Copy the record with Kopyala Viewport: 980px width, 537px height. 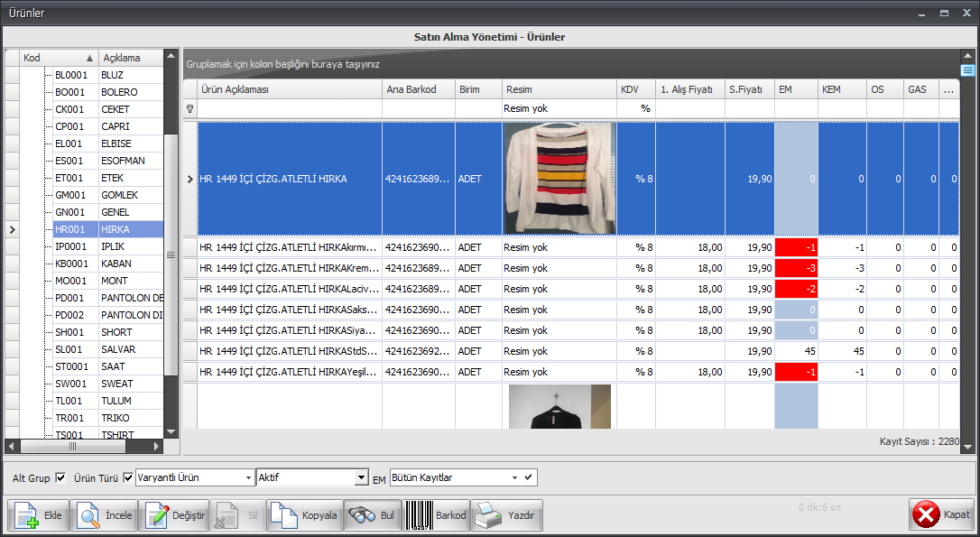pyautogui.click(x=305, y=515)
